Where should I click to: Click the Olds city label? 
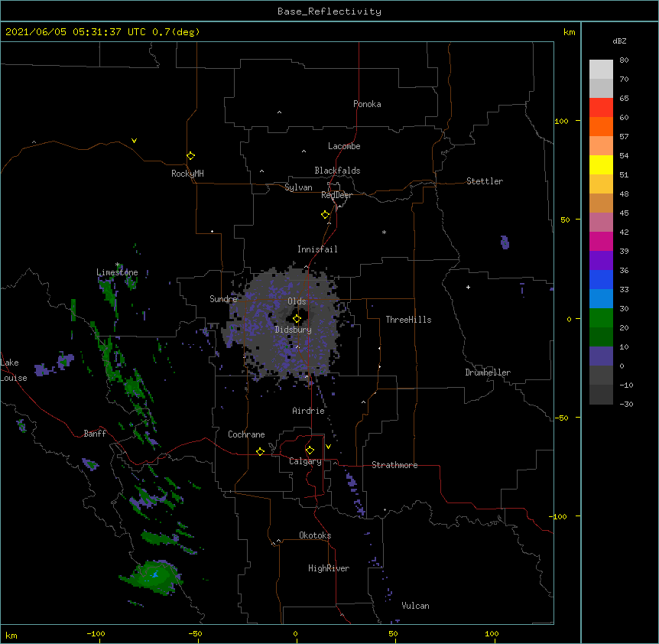tap(297, 301)
